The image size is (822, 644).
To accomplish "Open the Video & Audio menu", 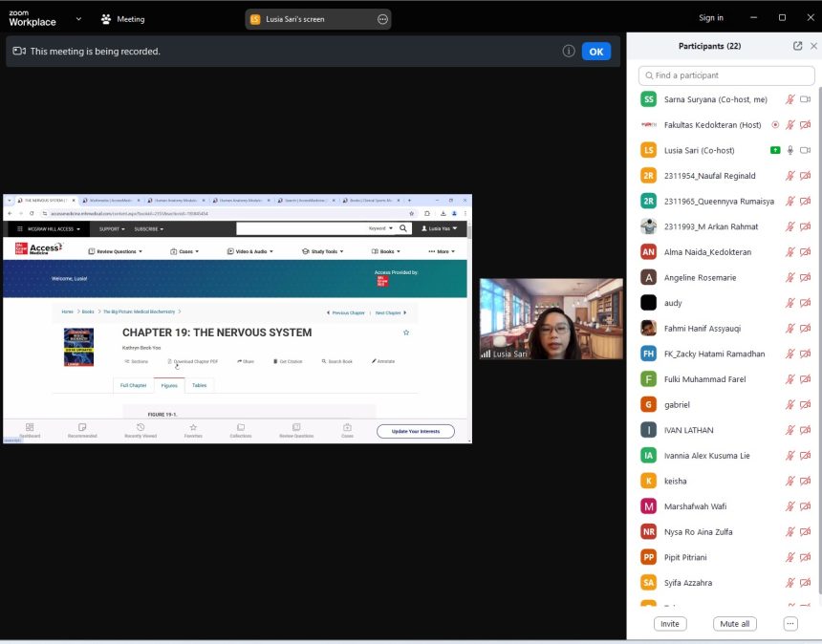I will (x=250, y=251).
